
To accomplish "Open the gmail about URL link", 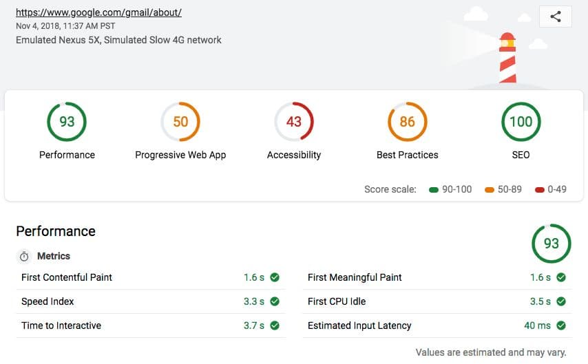I will (x=98, y=12).
